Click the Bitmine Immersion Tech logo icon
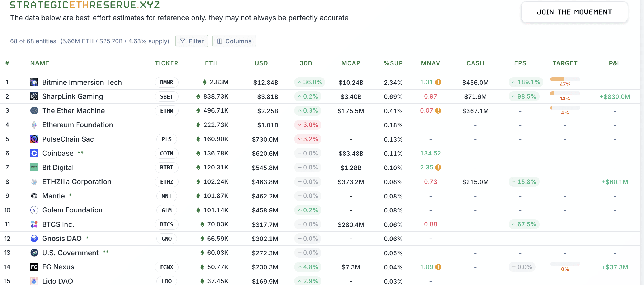The height and width of the screenshot is (285, 644). click(34, 82)
